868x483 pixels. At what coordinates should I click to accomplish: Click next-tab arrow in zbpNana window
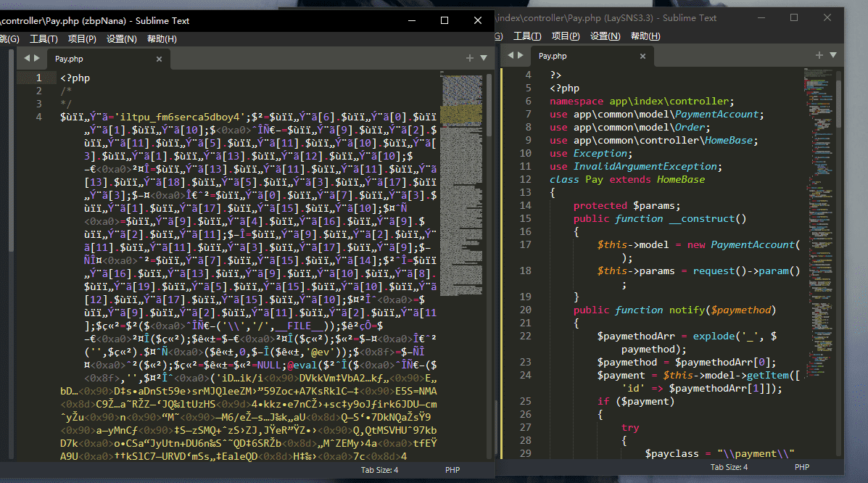pyautogui.click(x=37, y=58)
